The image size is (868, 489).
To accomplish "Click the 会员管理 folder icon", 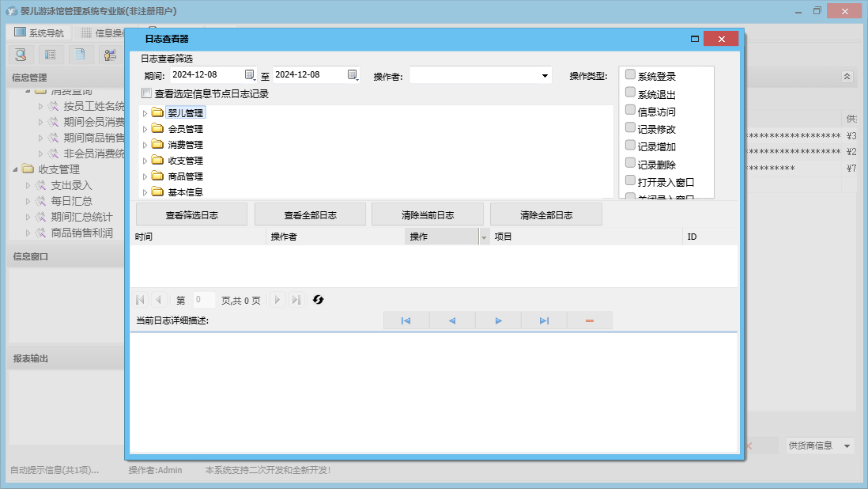I will [158, 128].
